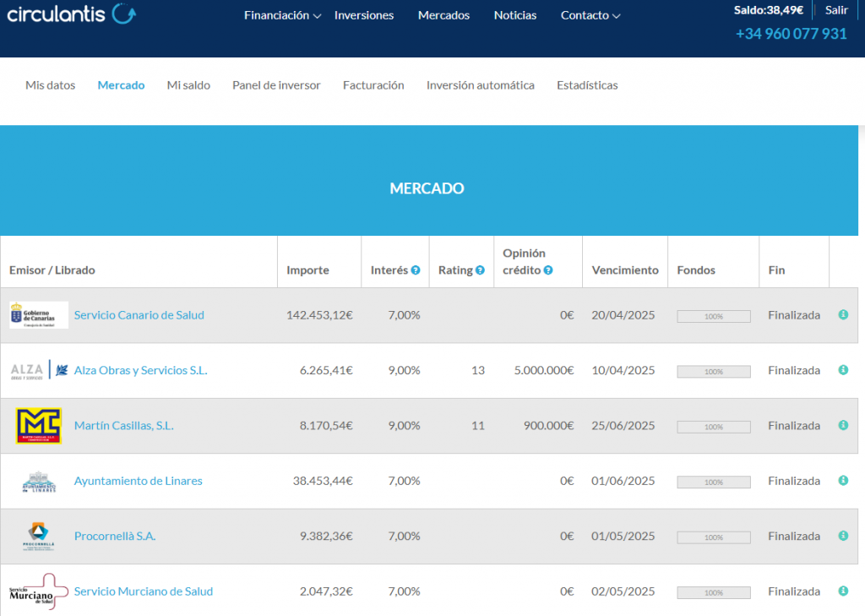Open info icon for Alza Obras y Servicios
The height and width of the screenshot is (616, 865).
tap(843, 370)
